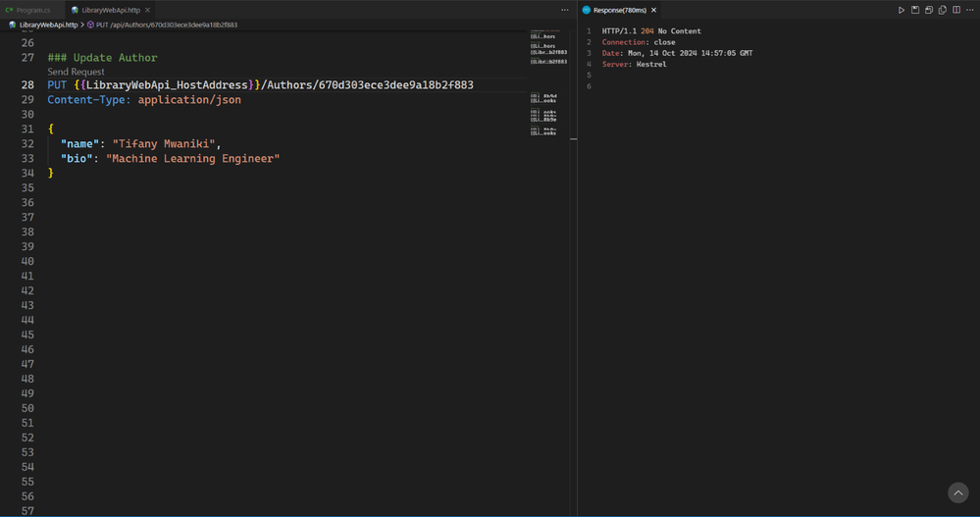Run the request with the play icon
Screen dimensions: 980x517
(901, 10)
